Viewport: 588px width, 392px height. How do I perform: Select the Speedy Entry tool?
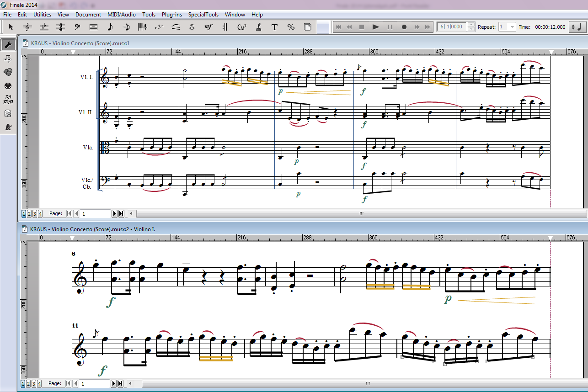[x=126, y=27]
